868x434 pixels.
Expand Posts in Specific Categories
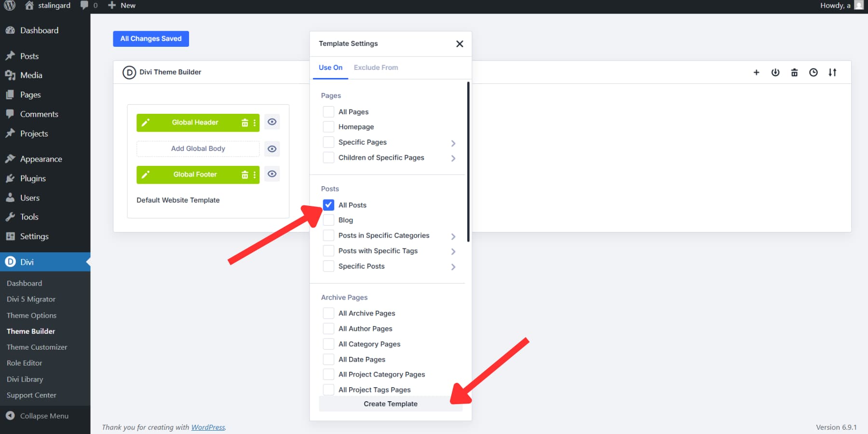click(453, 236)
